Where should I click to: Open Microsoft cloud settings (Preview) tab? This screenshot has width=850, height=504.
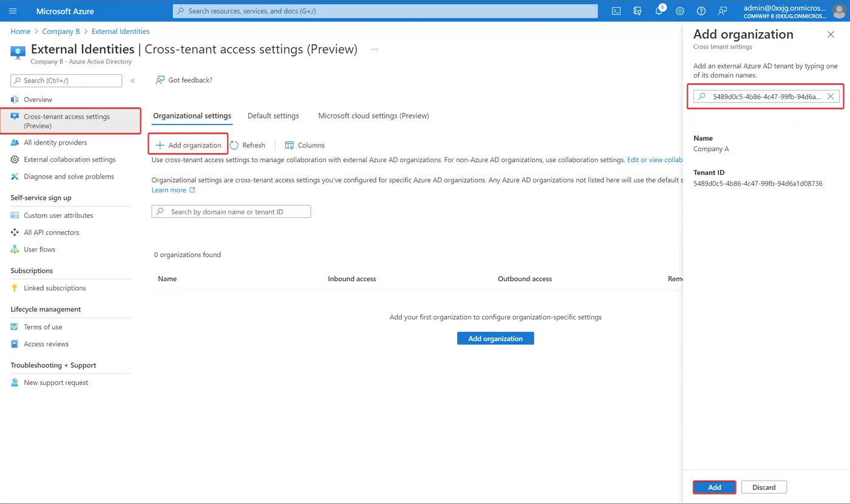[373, 115]
